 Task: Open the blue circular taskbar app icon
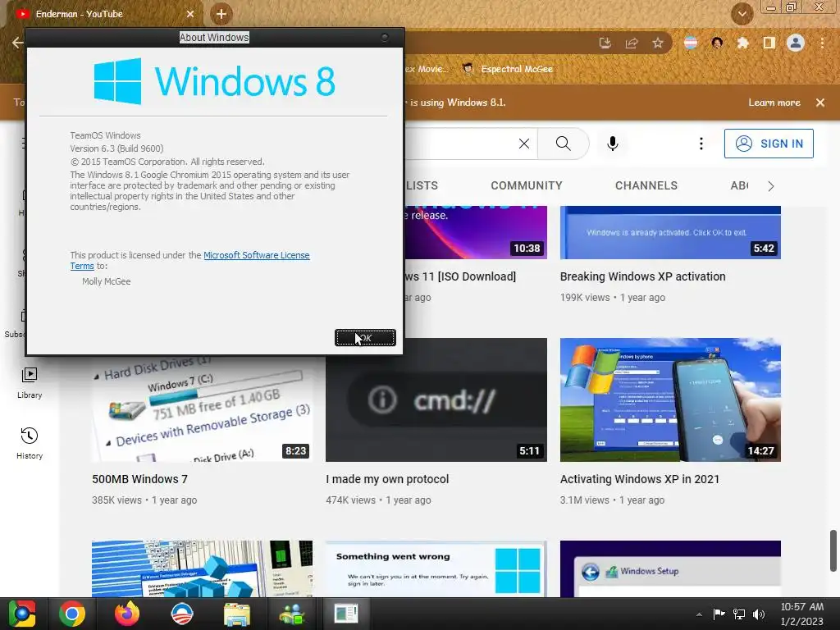tap(181, 614)
